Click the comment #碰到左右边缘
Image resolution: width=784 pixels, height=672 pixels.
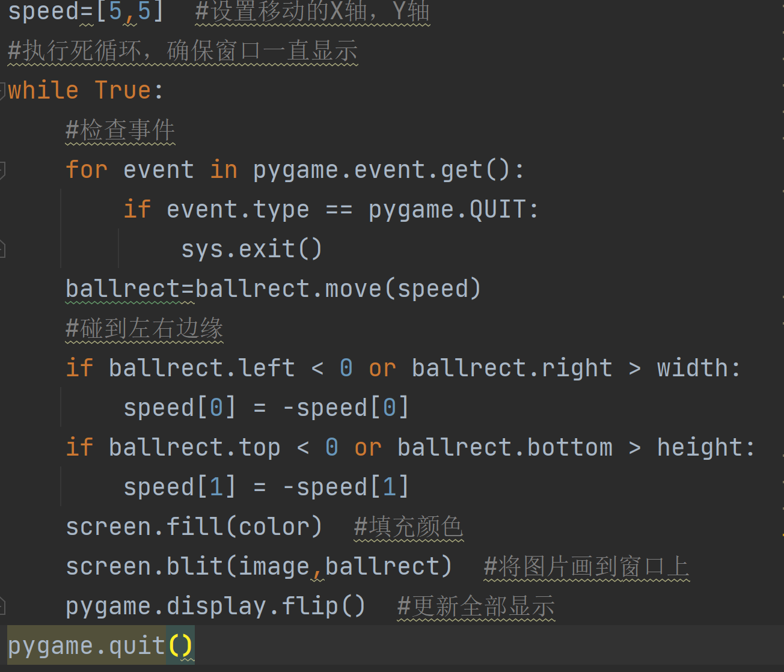(144, 329)
